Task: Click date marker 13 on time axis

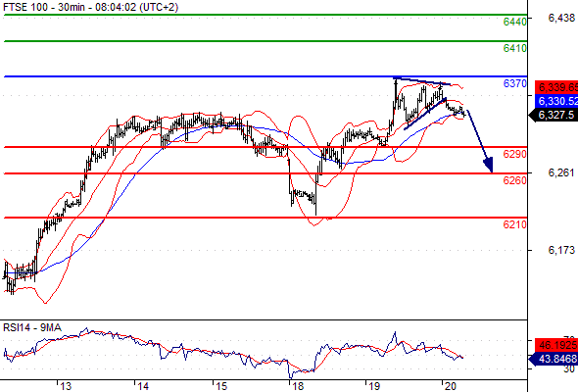Action: click(66, 386)
